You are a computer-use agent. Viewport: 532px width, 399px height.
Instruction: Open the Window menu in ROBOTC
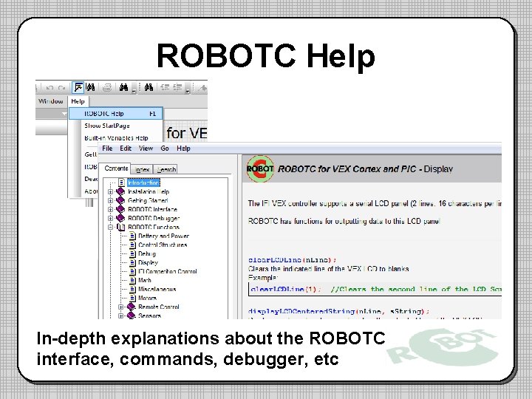point(50,101)
